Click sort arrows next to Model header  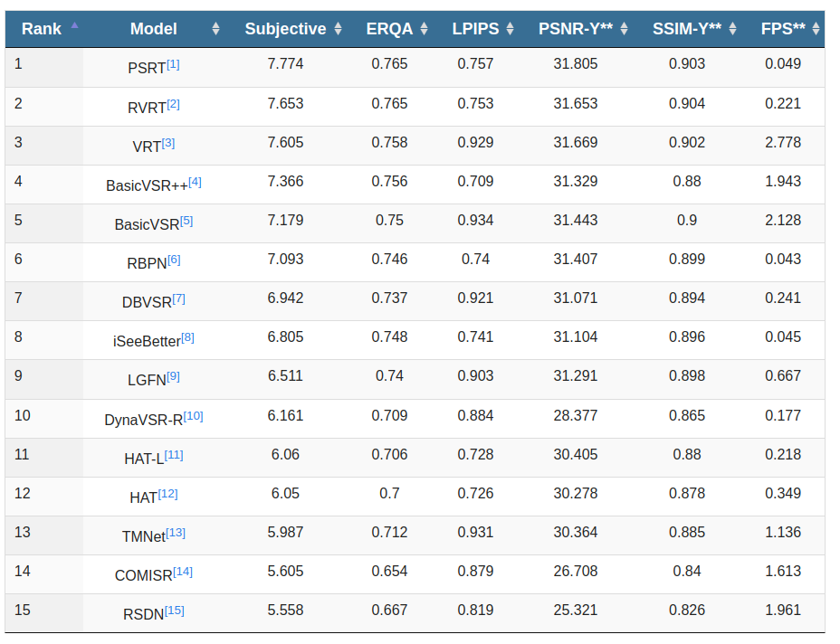[215, 29]
